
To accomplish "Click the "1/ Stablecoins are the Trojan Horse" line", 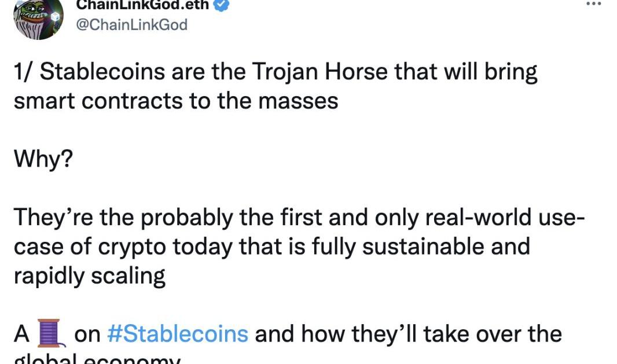I will point(276,72).
